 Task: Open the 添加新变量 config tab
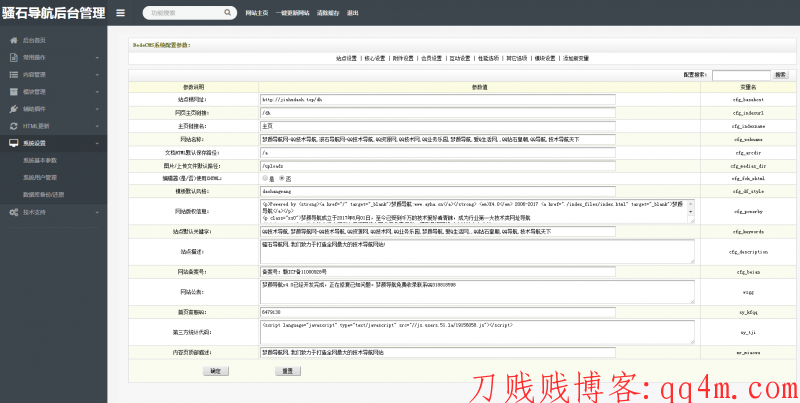pos(576,59)
